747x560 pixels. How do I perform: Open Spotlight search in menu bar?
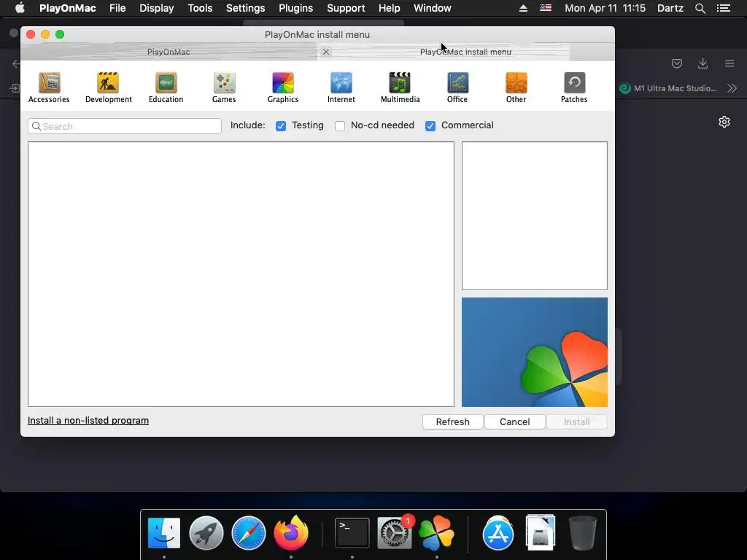[700, 8]
